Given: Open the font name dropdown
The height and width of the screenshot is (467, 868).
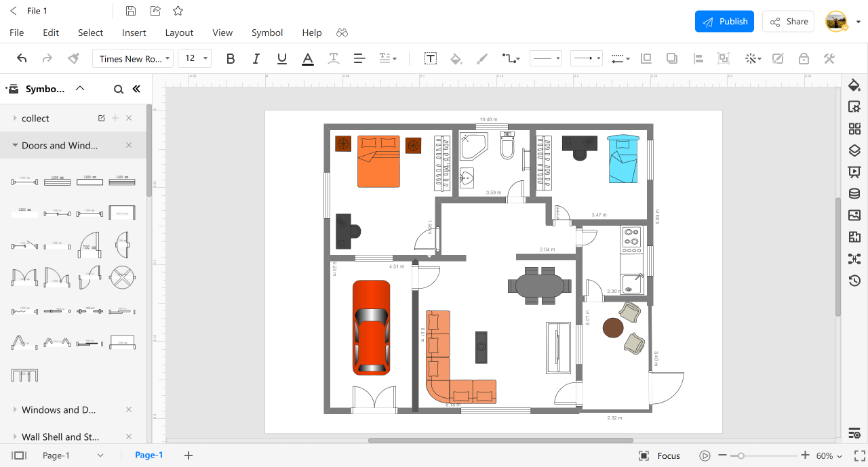Looking at the screenshot, I should click(x=133, y=59).
